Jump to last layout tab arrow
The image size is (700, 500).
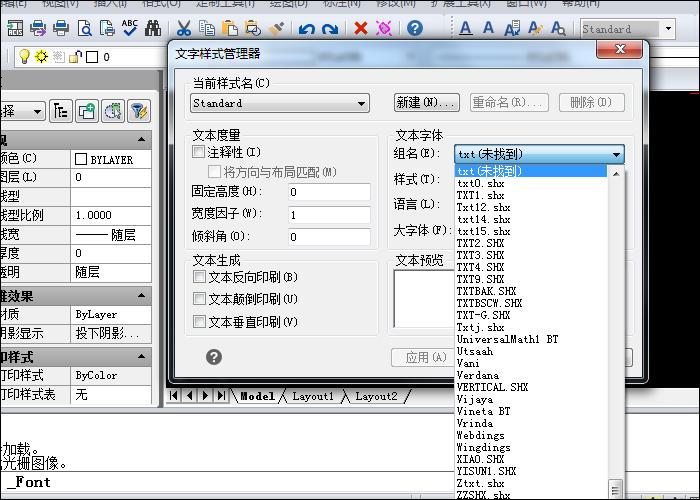[221, 396]
